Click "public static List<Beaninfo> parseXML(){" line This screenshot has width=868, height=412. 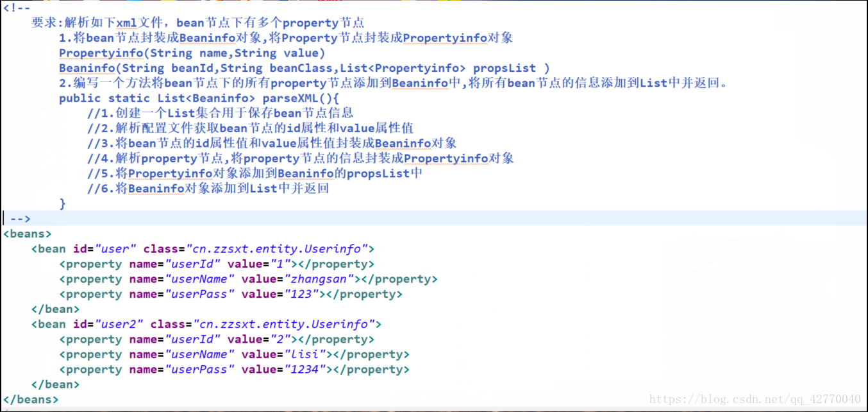coord(199,98)
